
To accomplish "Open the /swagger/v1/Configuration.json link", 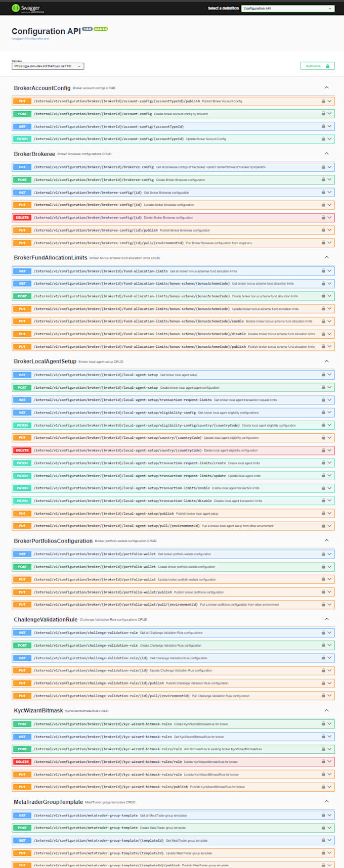I will (30, 38).
